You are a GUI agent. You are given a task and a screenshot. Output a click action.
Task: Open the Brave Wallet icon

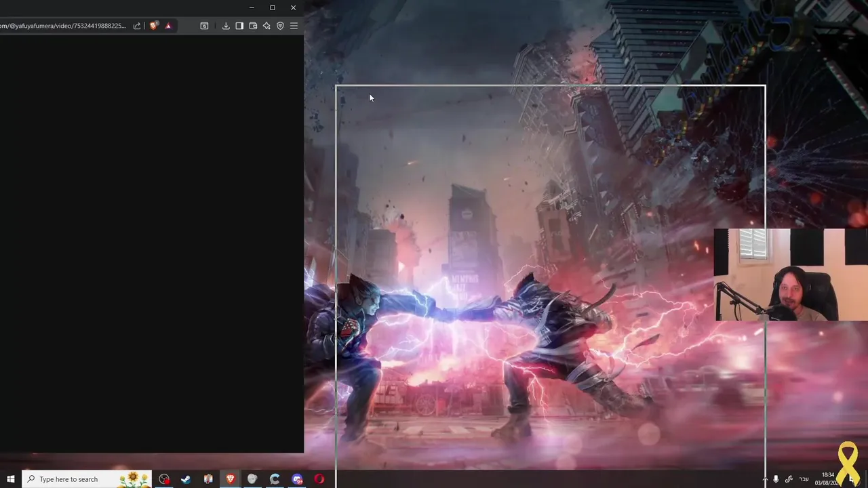[253, 26]
